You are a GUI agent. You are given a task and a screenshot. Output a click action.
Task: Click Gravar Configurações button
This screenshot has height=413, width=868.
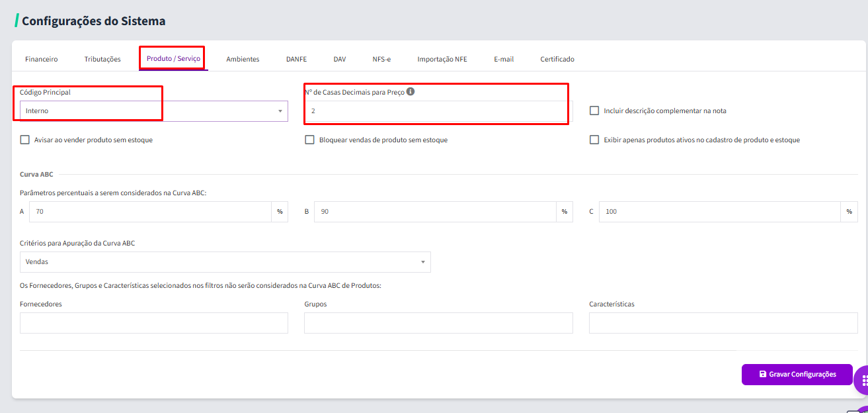pyautogui.click(x=797, y=374)
